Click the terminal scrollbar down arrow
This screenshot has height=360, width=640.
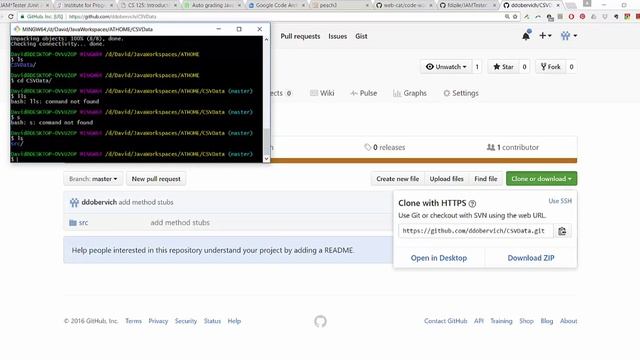pyautogui.click(x=267, y=159)
